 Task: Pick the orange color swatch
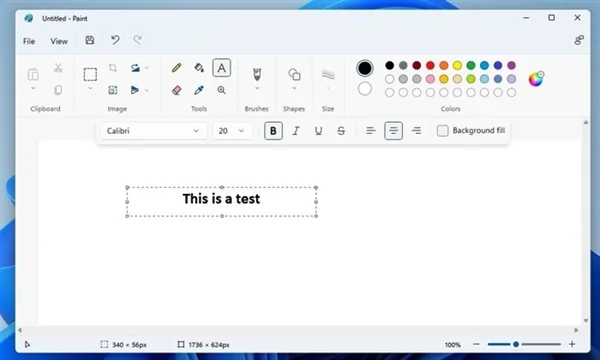[x=444, y=65]
